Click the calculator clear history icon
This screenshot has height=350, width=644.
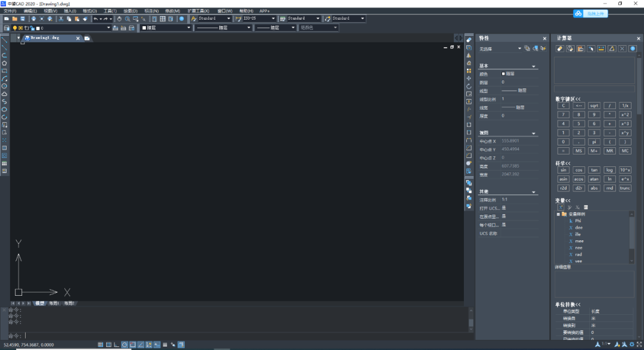click(570, 49)
